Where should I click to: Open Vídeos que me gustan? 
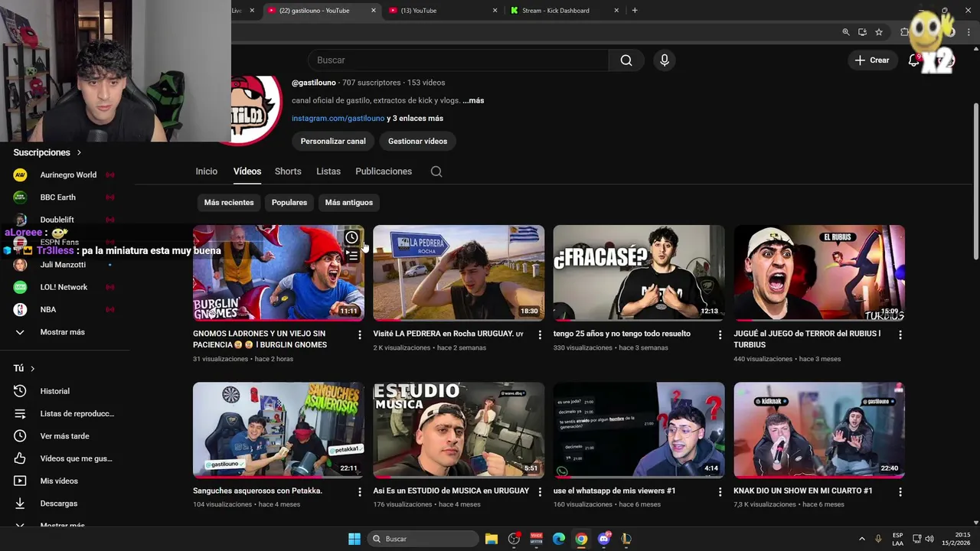[65, 458]
